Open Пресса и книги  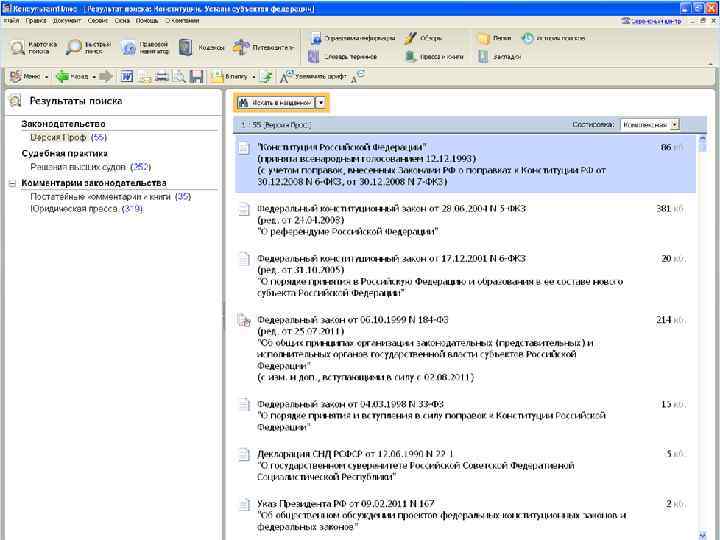click(x=434, y=56)
